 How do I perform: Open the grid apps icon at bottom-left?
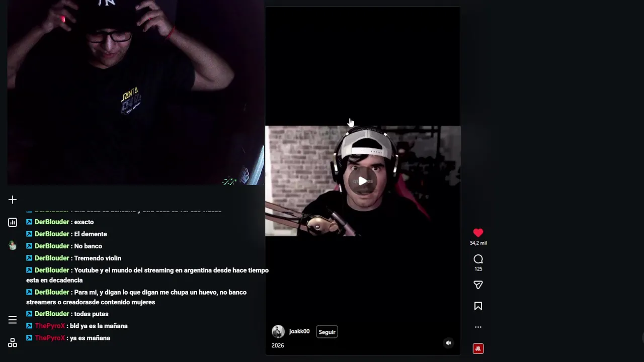click(x=13, y=343)
